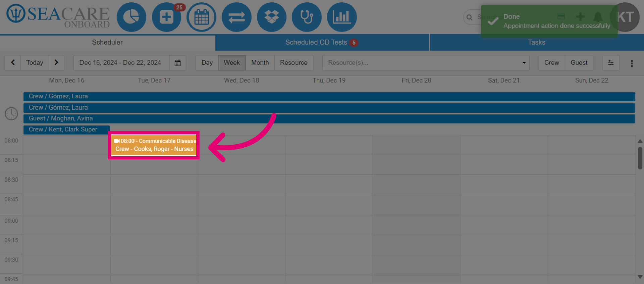Click the KT user avatar
This screenshot has width=644, height=284.
(625, 17)
